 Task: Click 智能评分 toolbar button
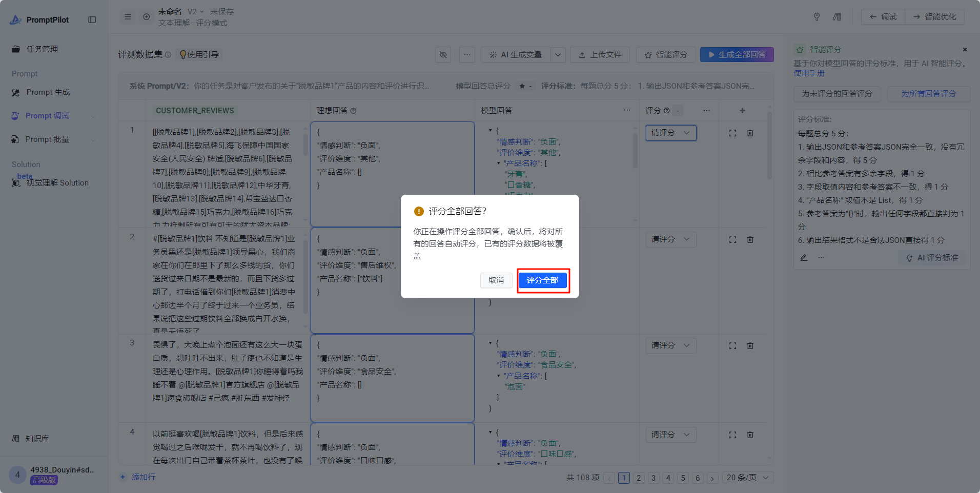(x=666, y=54)
